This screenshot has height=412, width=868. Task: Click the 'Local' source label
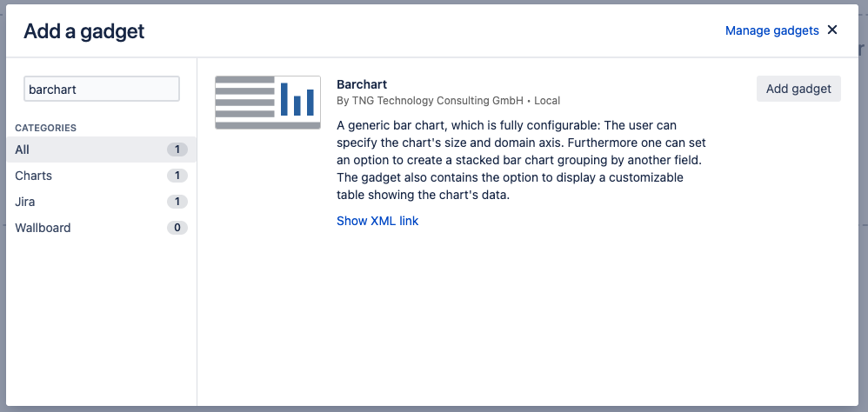tap(547, 101)
